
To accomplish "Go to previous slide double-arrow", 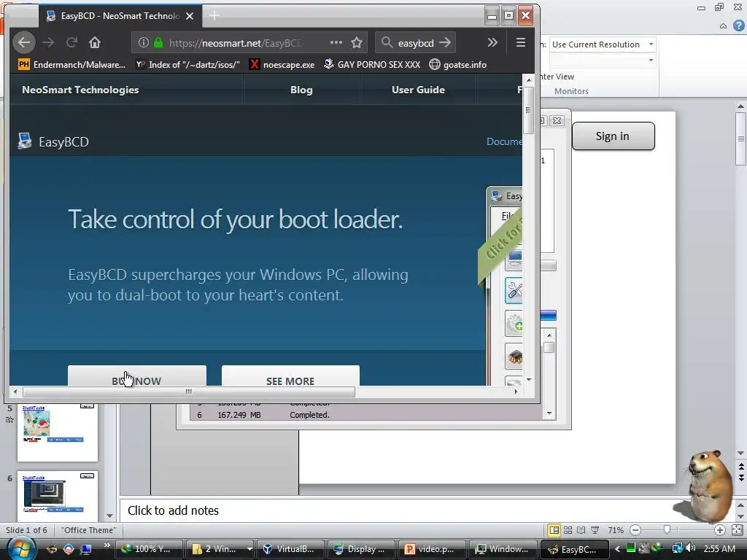I will pyautogui.click(x=741, y=467).
